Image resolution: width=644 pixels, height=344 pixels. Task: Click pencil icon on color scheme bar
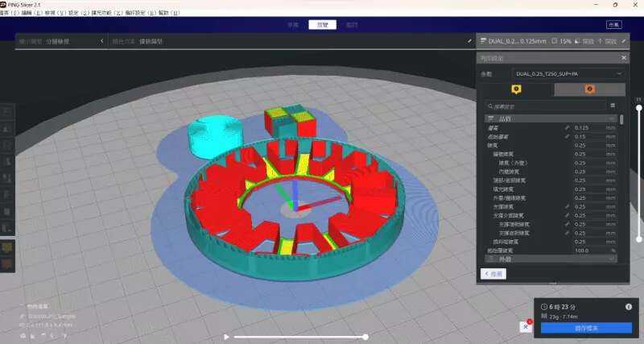469,41
